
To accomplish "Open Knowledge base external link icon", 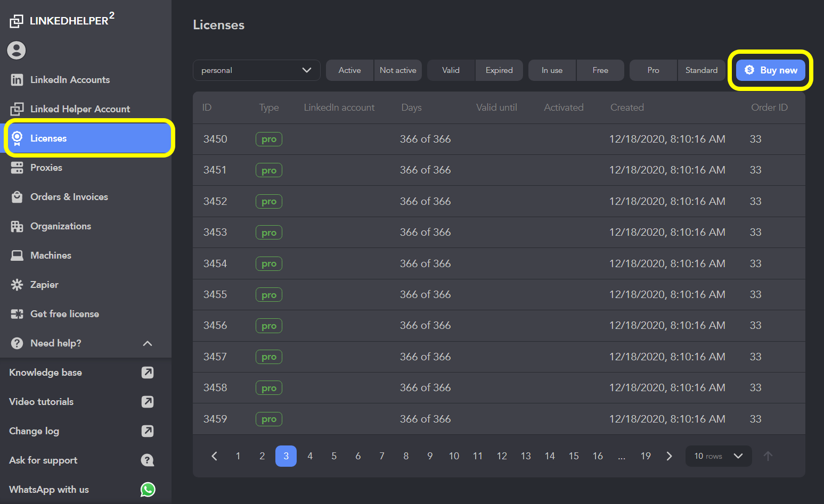I will [148, 373].
